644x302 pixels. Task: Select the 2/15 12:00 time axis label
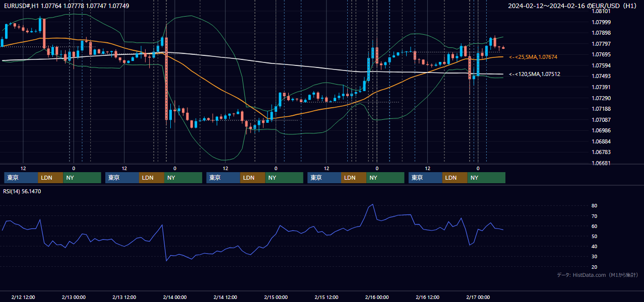[327, 297]
